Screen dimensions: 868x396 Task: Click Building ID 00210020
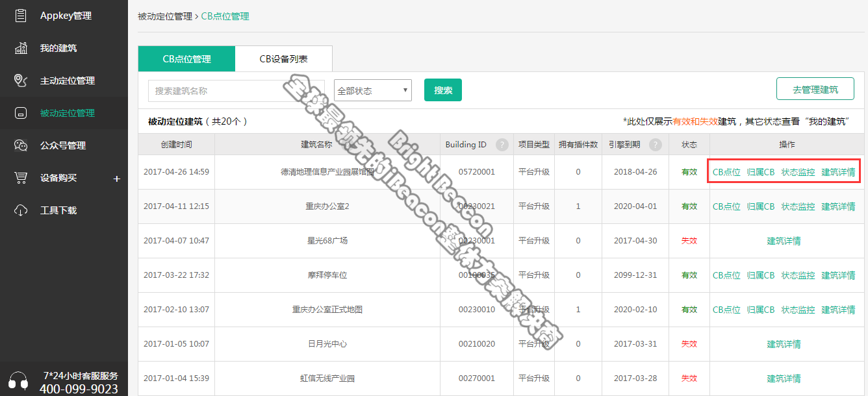(476, 344)
